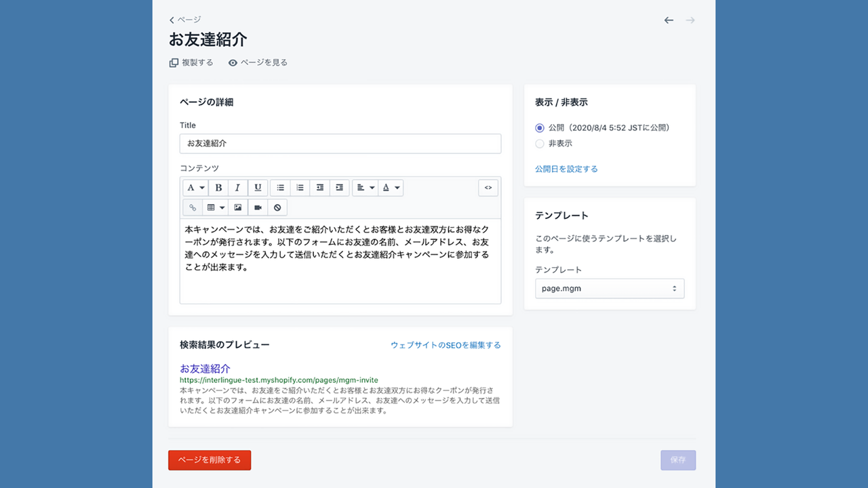Show HTML source view button

coord(488,188)
